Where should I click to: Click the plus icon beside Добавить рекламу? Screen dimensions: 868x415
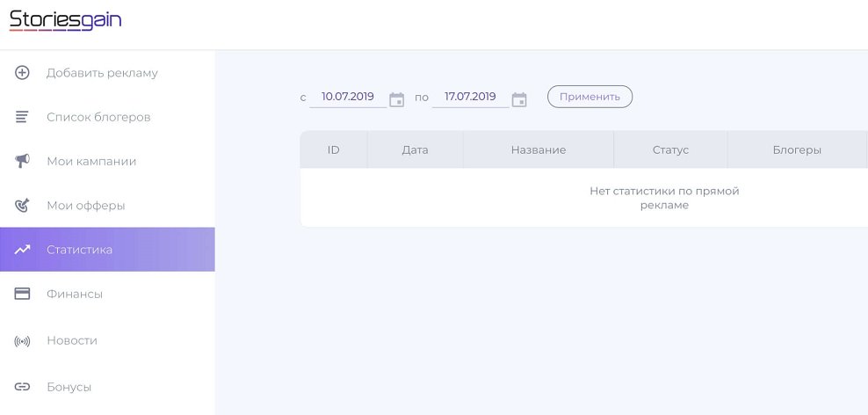[x=23, y=73]
